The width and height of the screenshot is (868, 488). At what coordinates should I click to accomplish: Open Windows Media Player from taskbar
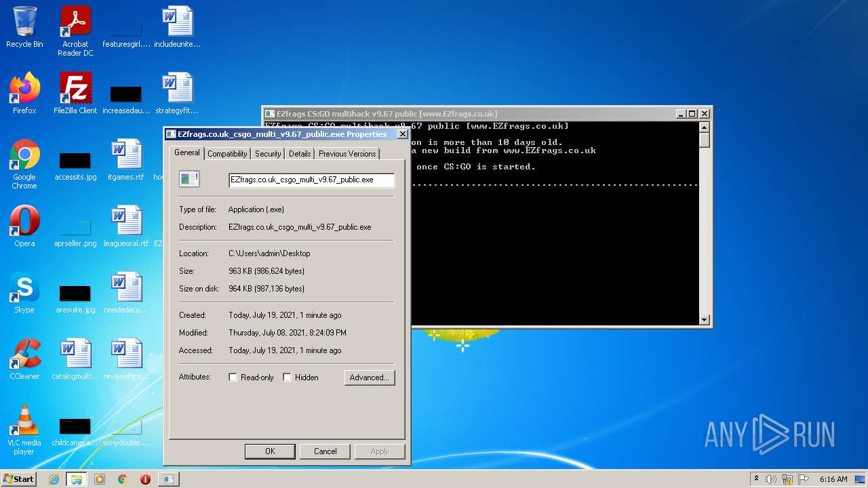pyautogui.click(x=100, y=479)
